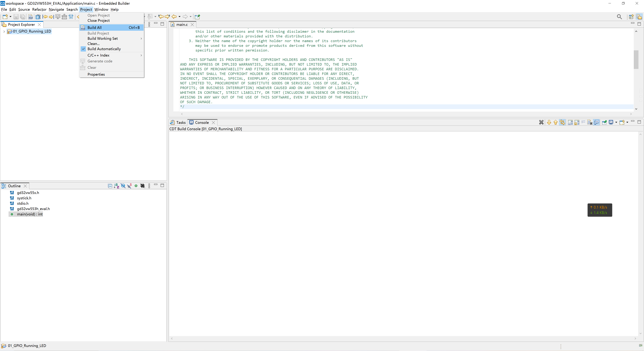This screenshot has width=644, height=351.
Task: Click the search magnifier icon
Action: [x=619, y=17]
